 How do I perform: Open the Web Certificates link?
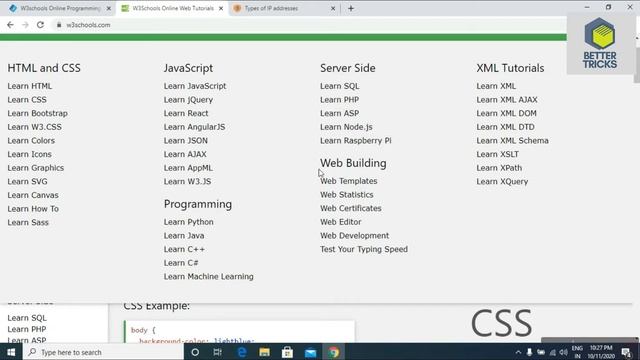pos(351,208)
